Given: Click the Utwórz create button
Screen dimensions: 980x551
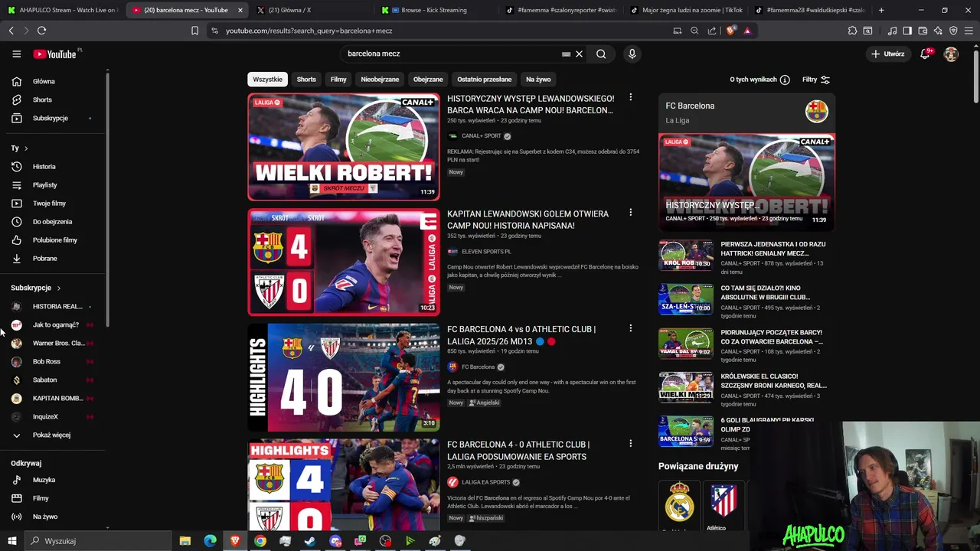Looking at the screenshot, I should coord(888,54).
